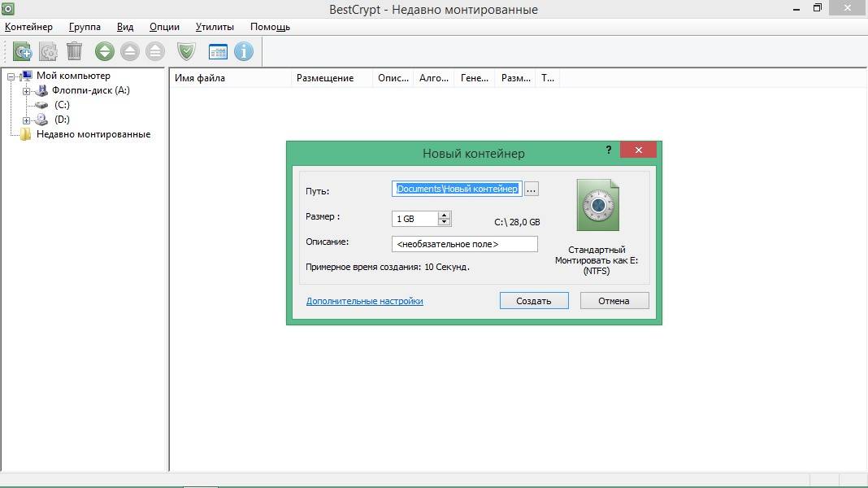
Task: Select Недавно монтированные in the tree
Action: 93,134
